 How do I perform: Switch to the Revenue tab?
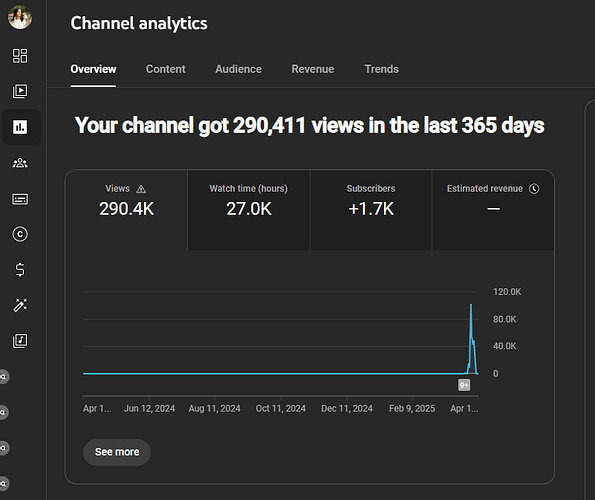click(x=313, y=69)
